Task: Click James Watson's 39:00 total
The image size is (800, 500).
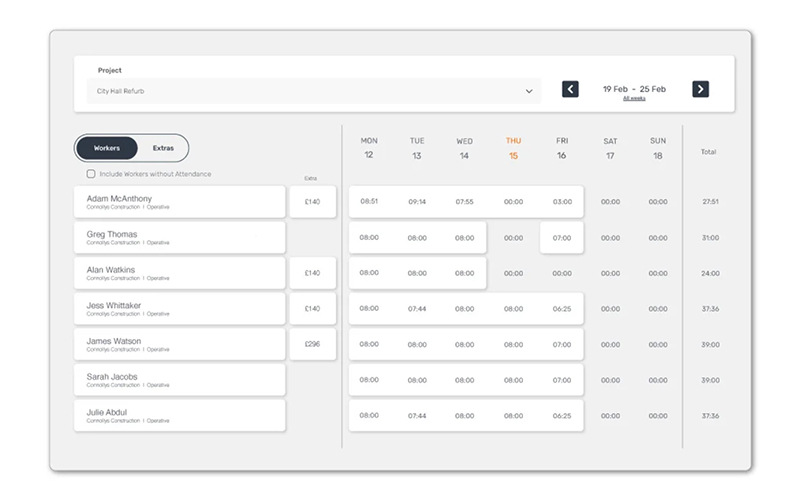Action: click(710, 344)
